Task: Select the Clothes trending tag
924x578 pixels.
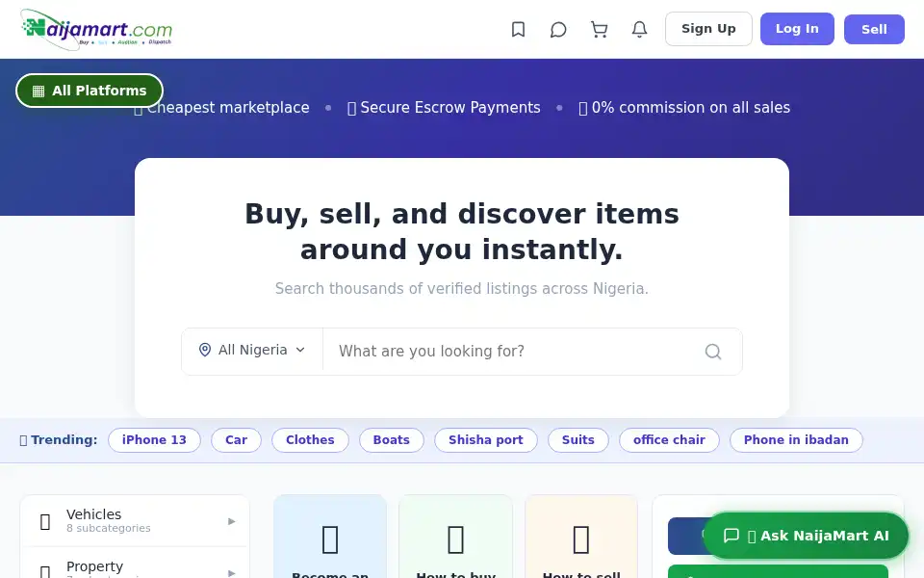Action: [x=310, y=440]
